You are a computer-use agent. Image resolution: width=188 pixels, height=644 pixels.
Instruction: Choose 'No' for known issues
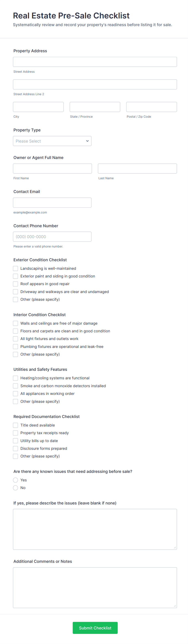click(x=16, y=488)
